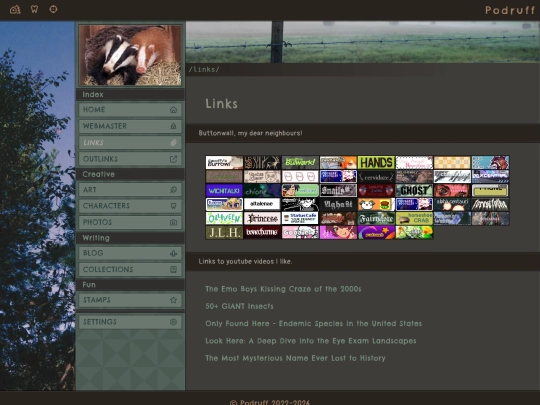Click the J.L.H. site button
The image size is (540, 405).
(224, 232)
